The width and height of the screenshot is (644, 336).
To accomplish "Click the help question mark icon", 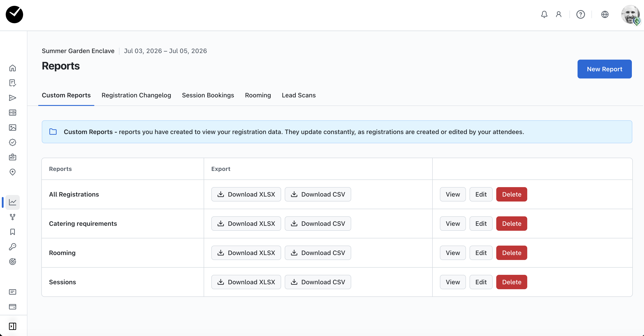I will click(580, 14).
